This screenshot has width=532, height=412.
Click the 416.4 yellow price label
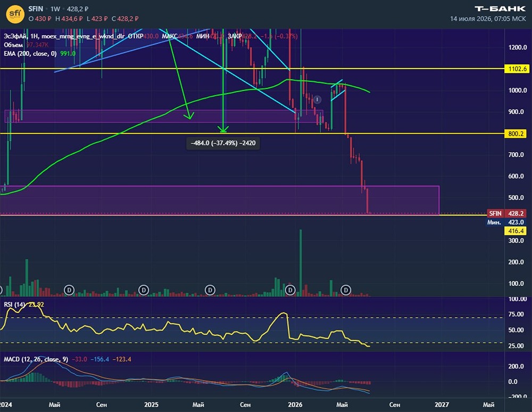click(516, 231)
